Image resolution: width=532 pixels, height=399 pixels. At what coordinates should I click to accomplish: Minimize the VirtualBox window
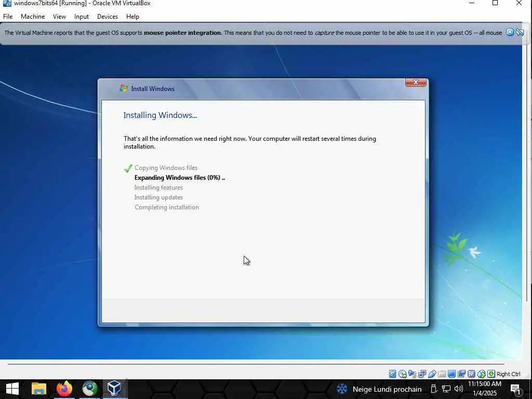pos(472,3)
